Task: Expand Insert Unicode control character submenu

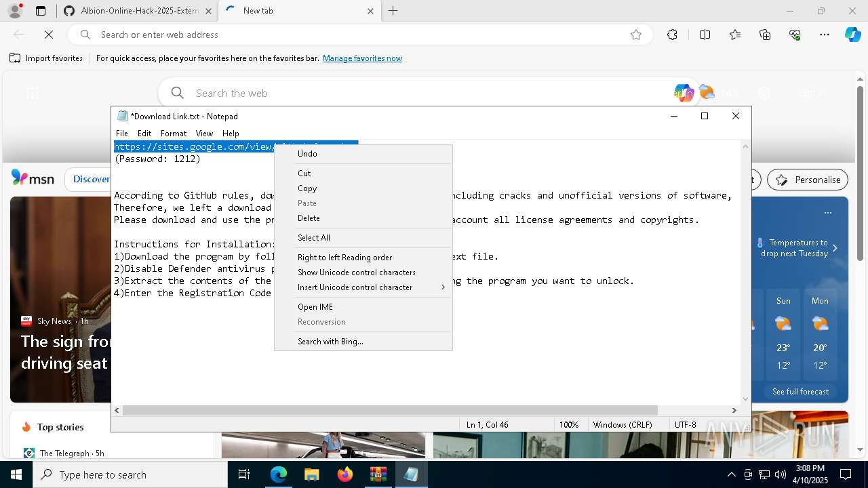Action: coord(363,287)
